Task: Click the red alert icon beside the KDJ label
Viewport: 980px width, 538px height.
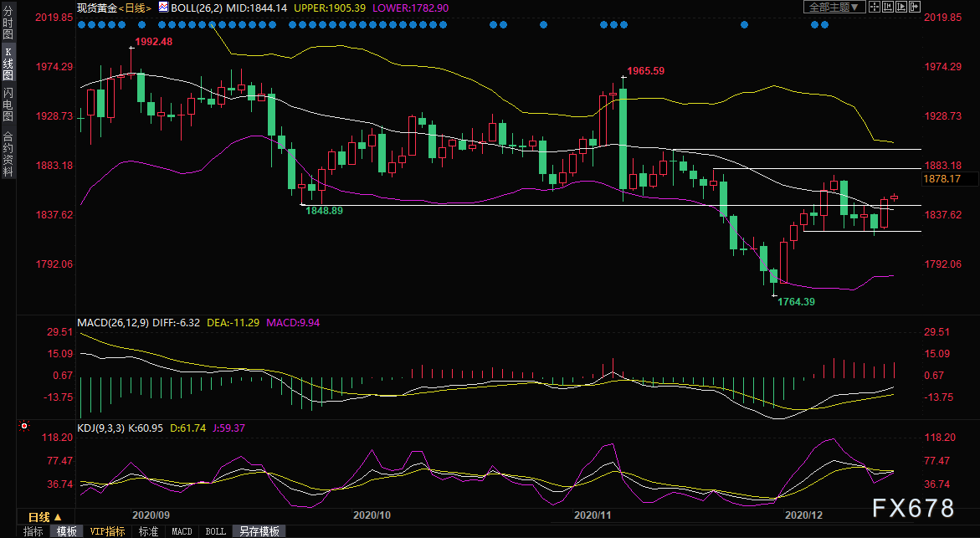Action: coord(24,427)
